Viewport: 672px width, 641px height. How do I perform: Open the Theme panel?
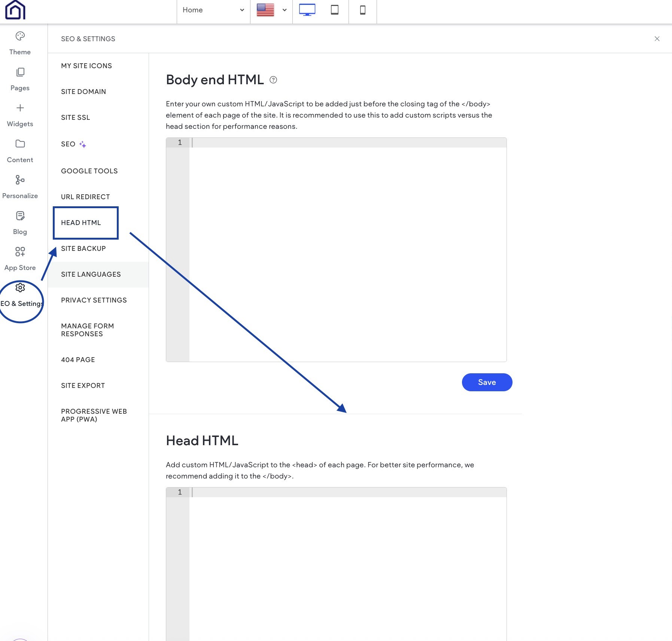point(20,42)
